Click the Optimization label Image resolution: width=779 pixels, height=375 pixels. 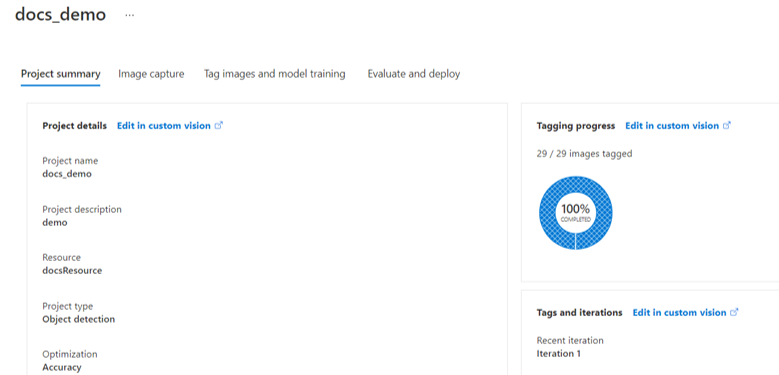tap(70, 354)
